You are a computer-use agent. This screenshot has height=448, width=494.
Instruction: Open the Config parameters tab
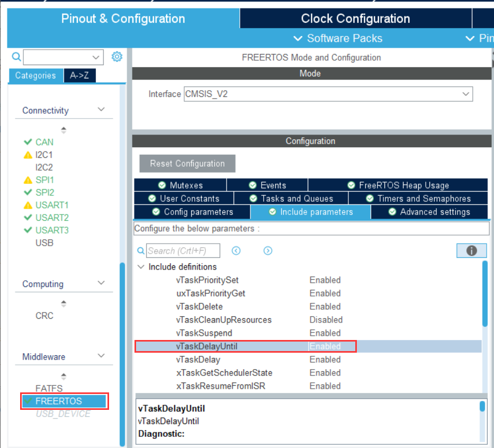(x=192, y=212)
